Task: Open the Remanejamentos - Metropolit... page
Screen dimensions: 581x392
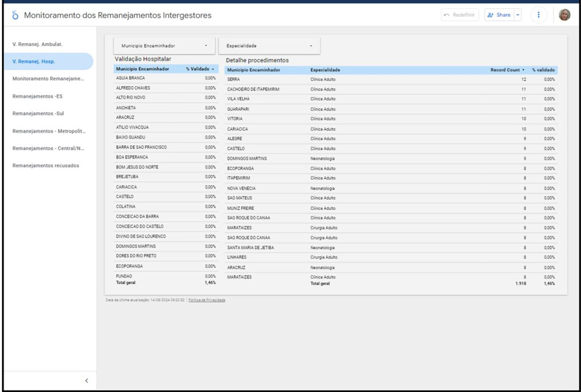Action: coord(49,131)
